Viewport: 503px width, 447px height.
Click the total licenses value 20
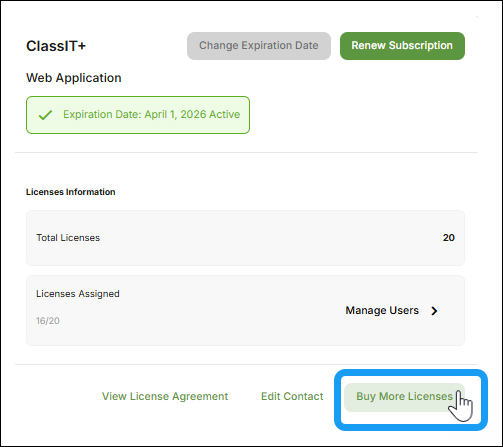pyautogui.click(x=449, y=238)
